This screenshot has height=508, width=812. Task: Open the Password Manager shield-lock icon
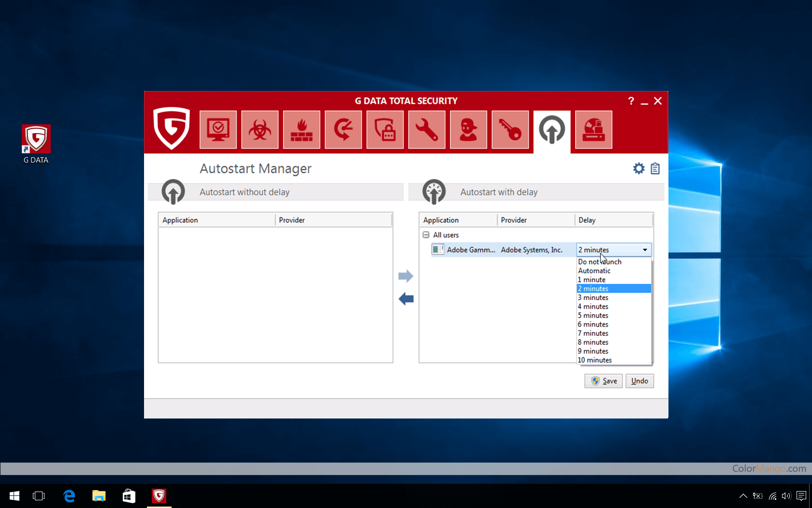[x=385, y=130]
